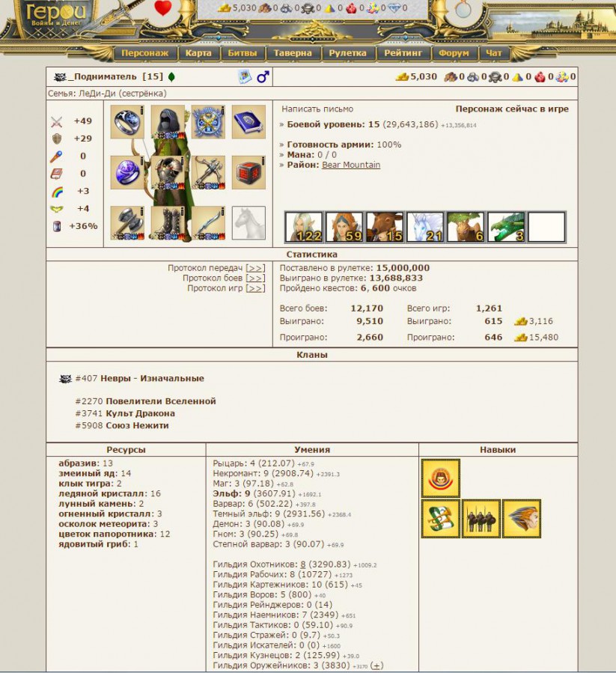This screenshot has width=616, height=673.
Task: Open clan Союз Нежити
Action: pos(137,425)
